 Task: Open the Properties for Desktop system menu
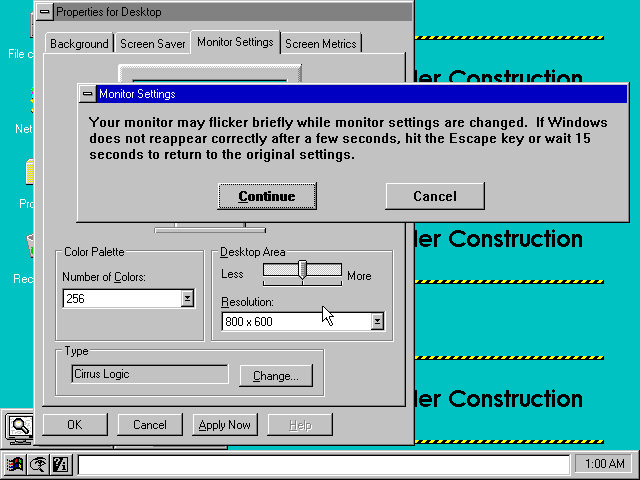[x=45, y=12]
